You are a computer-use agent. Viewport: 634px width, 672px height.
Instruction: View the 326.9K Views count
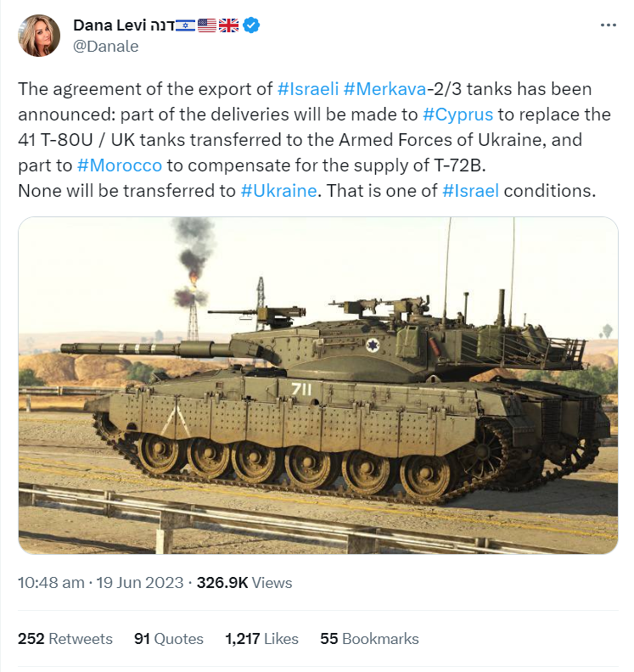click(x=244, y=583)
